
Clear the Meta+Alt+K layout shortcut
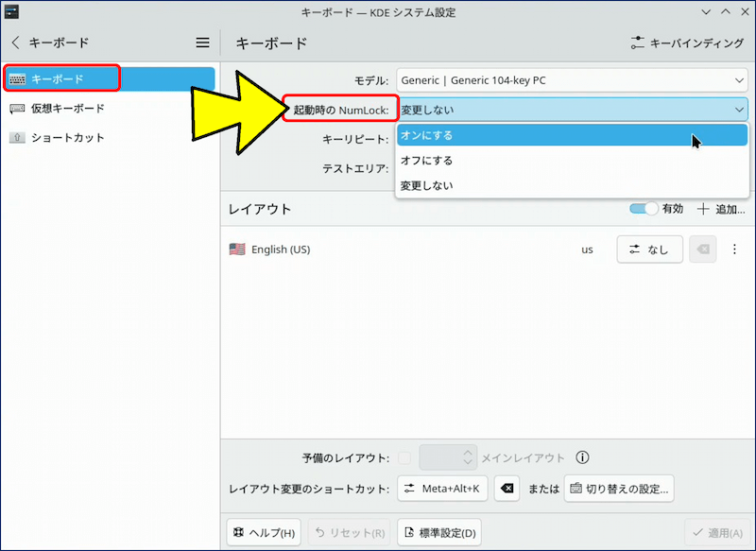pyautogui.click(x=507, y=489)
